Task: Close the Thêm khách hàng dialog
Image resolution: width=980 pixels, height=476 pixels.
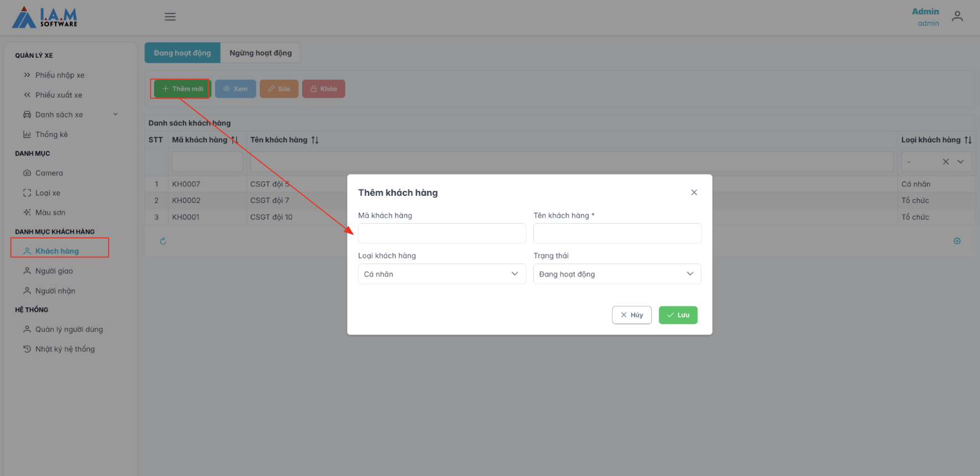Action: (694, 193)
